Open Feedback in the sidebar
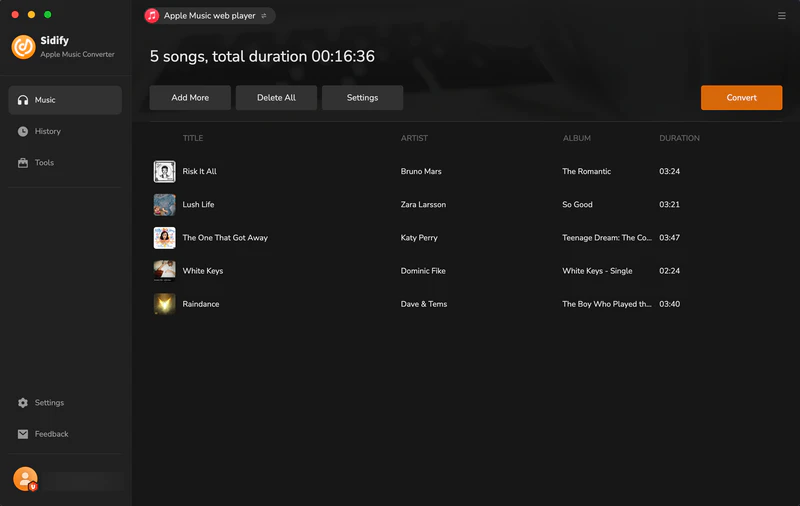This screenshot has width=800, height=506. tap(65, 434)
